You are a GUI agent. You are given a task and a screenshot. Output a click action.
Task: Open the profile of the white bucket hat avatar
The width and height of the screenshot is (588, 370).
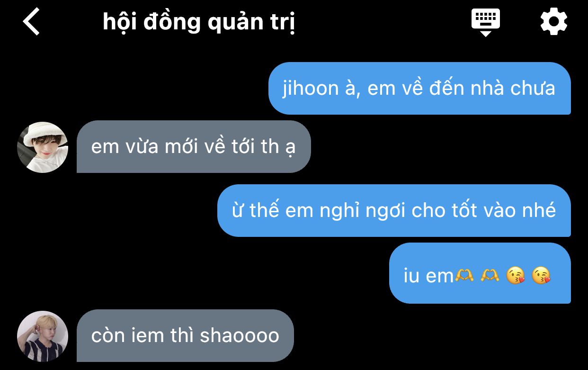click(43, 147)
